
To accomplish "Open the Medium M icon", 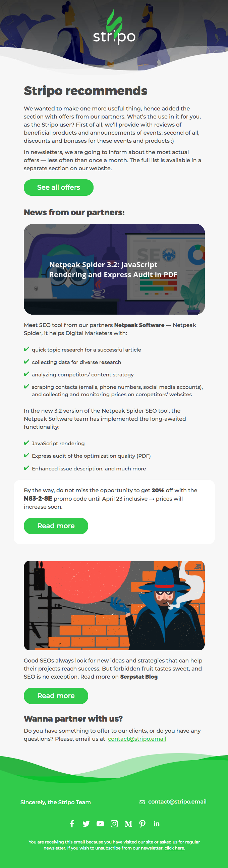I will [128, 824].
